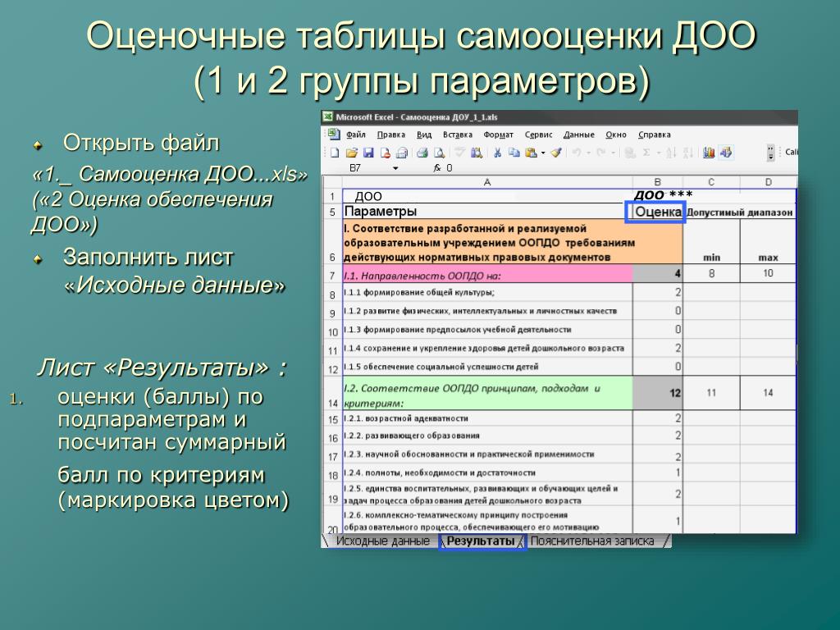Select column A header

487,182
